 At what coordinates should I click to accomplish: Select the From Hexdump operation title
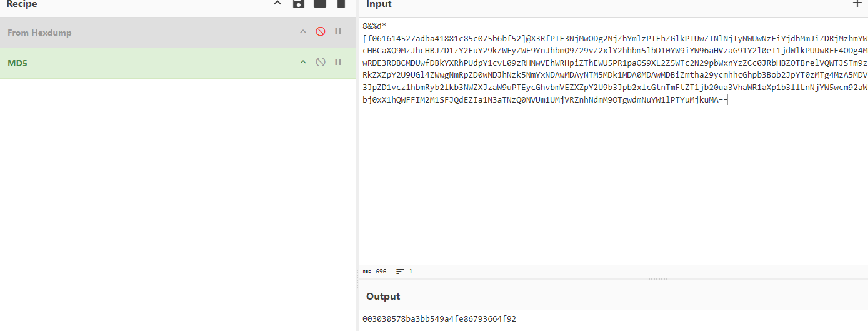click(39, 33)
